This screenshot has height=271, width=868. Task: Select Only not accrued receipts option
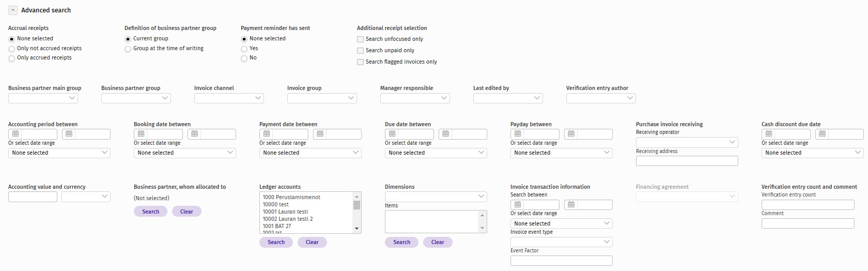12,49
